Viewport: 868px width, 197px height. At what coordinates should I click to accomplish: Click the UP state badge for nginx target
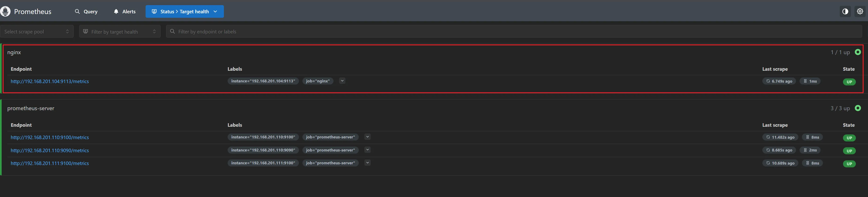point(849,82)
